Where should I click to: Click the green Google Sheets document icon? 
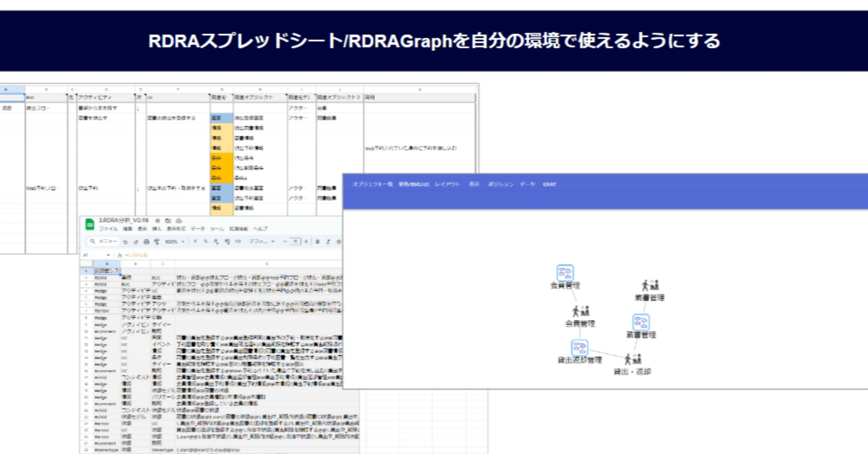[89, 225]
